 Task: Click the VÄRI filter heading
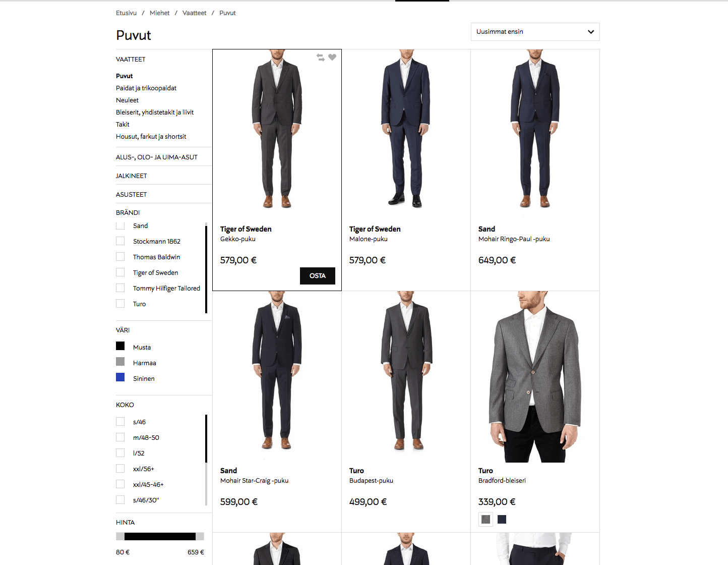[x=123, y=330]
